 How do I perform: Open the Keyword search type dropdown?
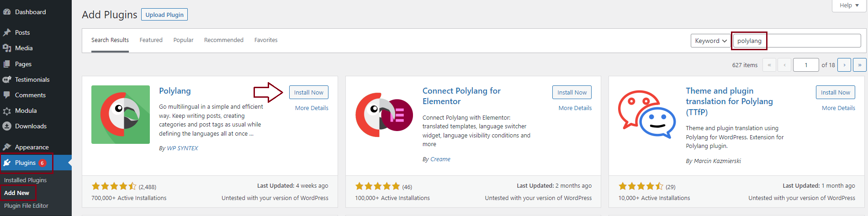710,41
